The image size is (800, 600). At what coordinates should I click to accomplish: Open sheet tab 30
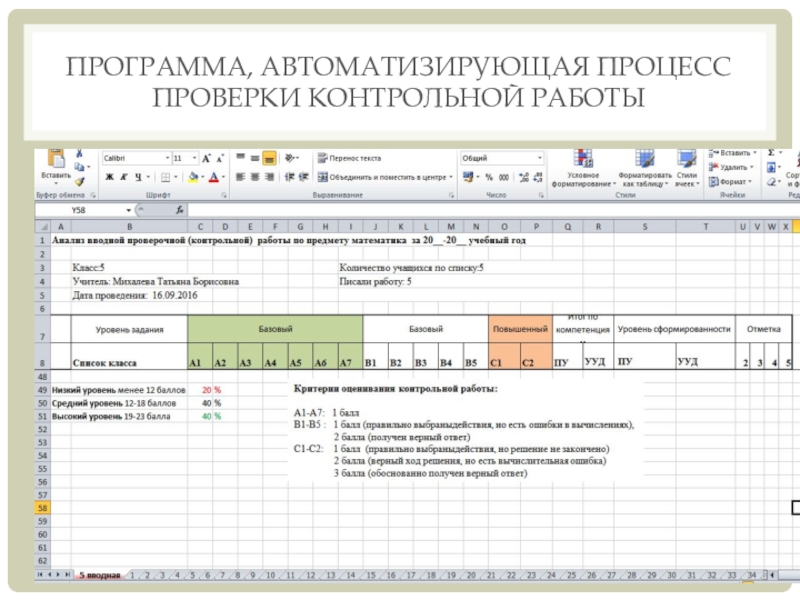click(x=671, y=575)
